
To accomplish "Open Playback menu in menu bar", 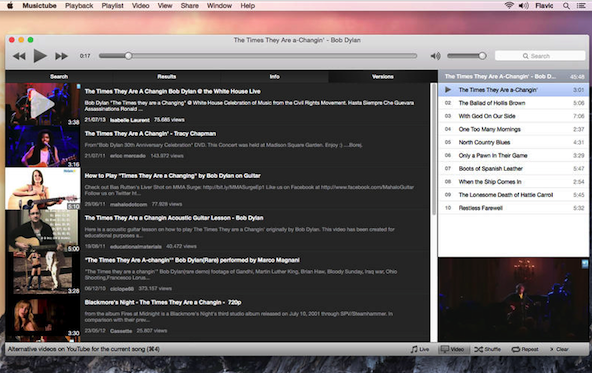I will tap(79, 6).
